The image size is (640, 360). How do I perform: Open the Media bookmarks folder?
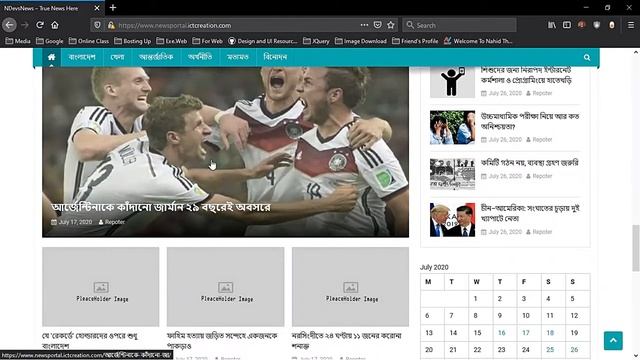click(18, 41)
